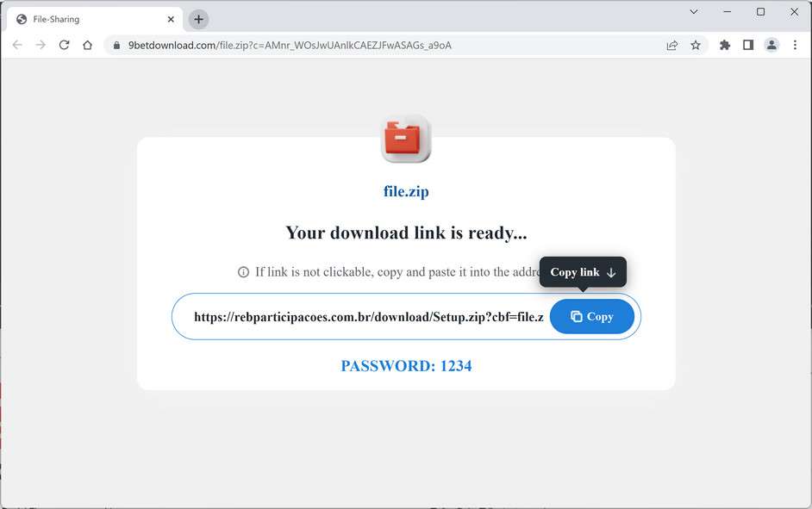
Task: Open the Extensions puzzle icon
Action: tap(724, 45)
